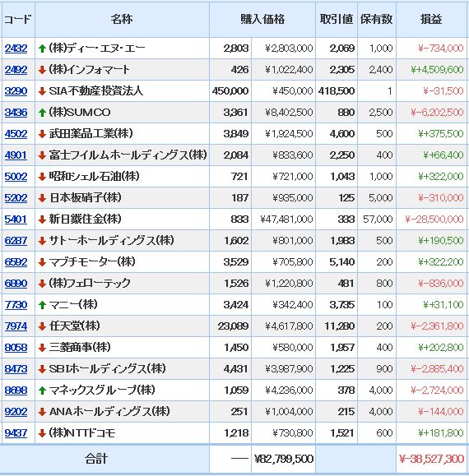
Task: Open stock code link 9202
Action: tap(16, 412)
